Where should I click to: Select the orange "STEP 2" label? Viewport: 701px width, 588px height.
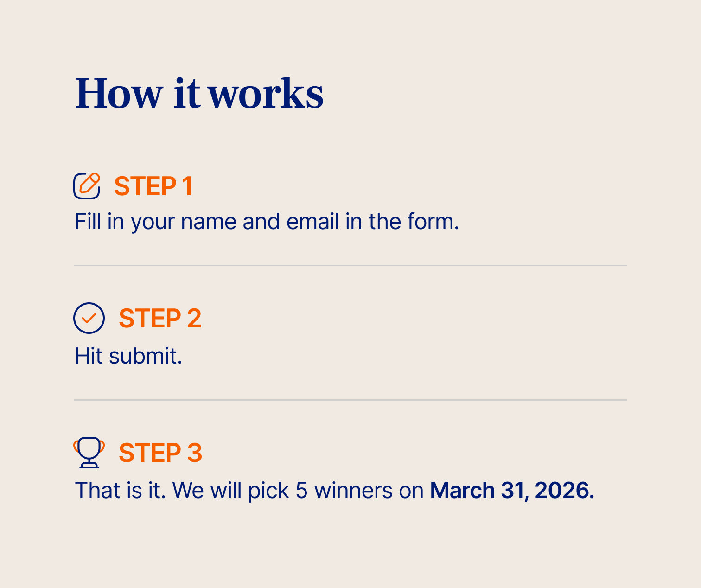click(x=160, y=319)
